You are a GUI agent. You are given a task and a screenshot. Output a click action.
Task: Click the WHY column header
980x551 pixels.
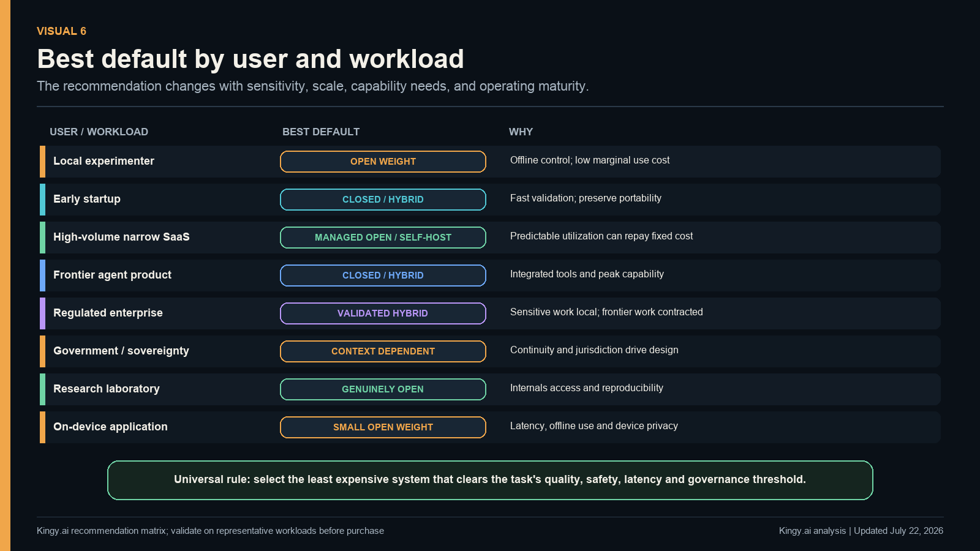click(x=521, y=132)
